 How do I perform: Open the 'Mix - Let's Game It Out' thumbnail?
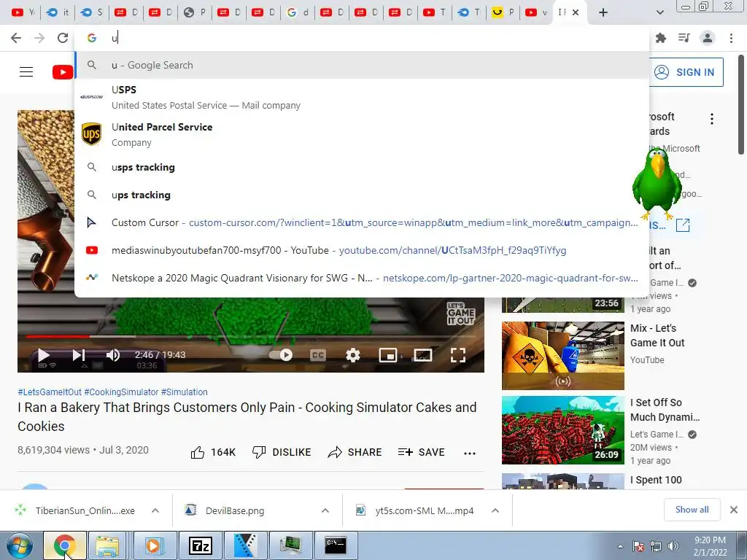[x=562, y=355]
